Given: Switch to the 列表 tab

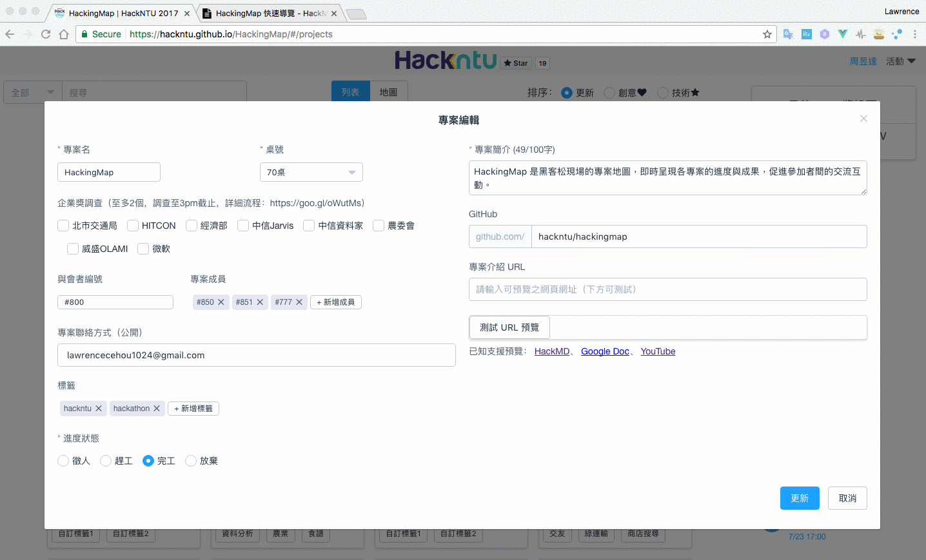Looking at the screenshot, I should [351, 92].
